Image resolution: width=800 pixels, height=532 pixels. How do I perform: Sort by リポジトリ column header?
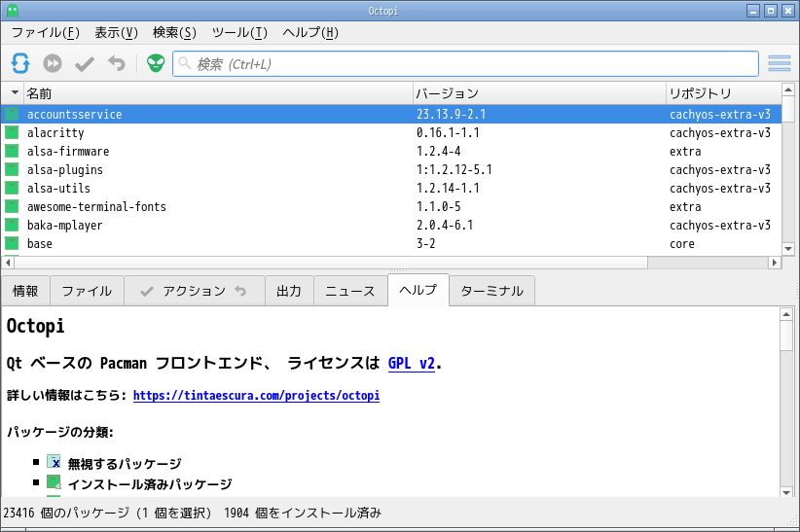pos(723,93)
